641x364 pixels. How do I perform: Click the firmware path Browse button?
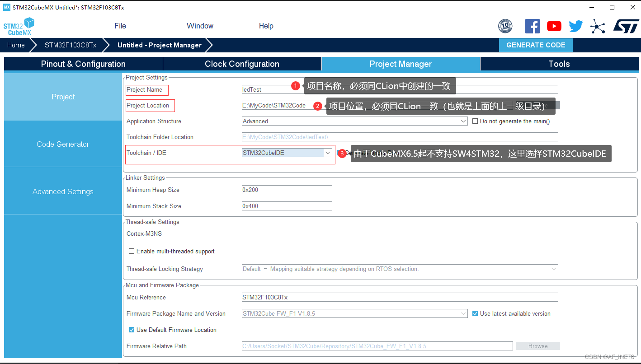[538, 346]
